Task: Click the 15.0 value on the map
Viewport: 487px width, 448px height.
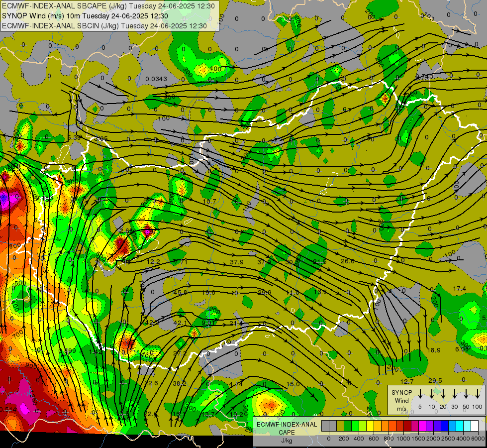Action: [293, 384]
